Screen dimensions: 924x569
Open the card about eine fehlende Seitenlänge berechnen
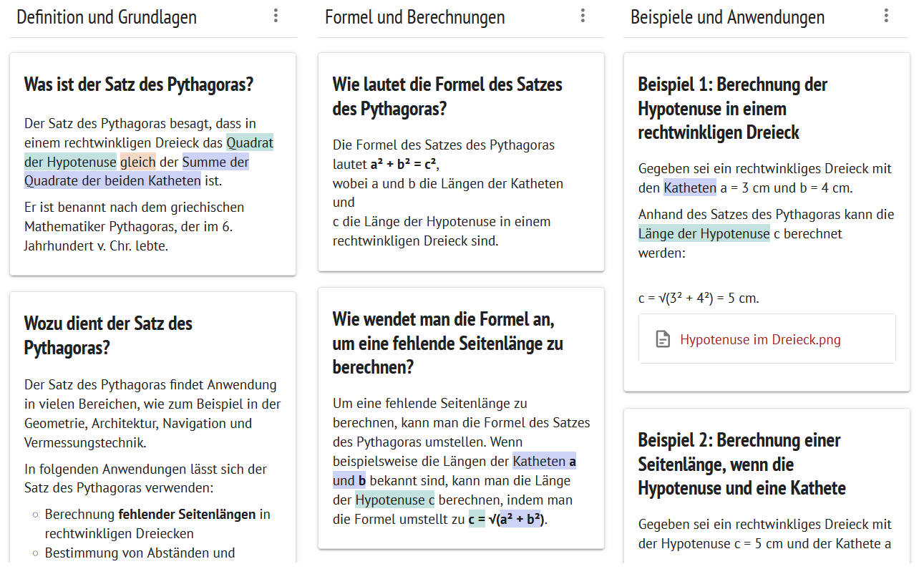[x=461, y=418]
